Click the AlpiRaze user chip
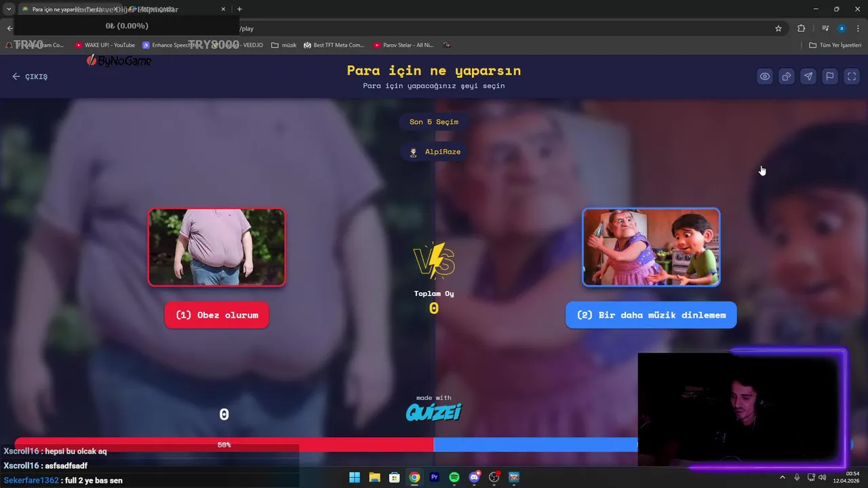This screenshot has height=488, width=868. point(435,152)
